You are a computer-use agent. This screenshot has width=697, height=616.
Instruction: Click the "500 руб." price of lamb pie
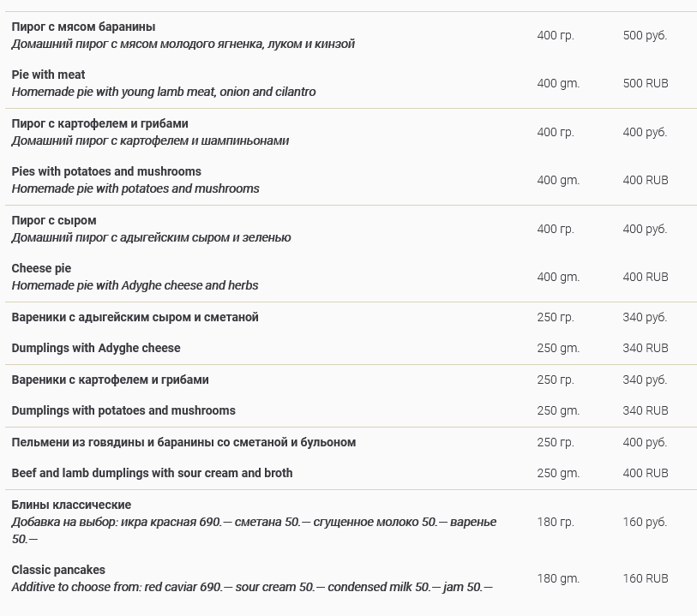[x=645, y=35]
